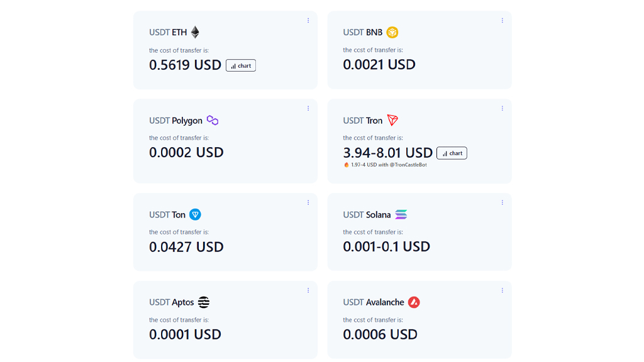644x362 pixels.
Task: Click the yellow BNB coin icon
Action: click(392, 32)
